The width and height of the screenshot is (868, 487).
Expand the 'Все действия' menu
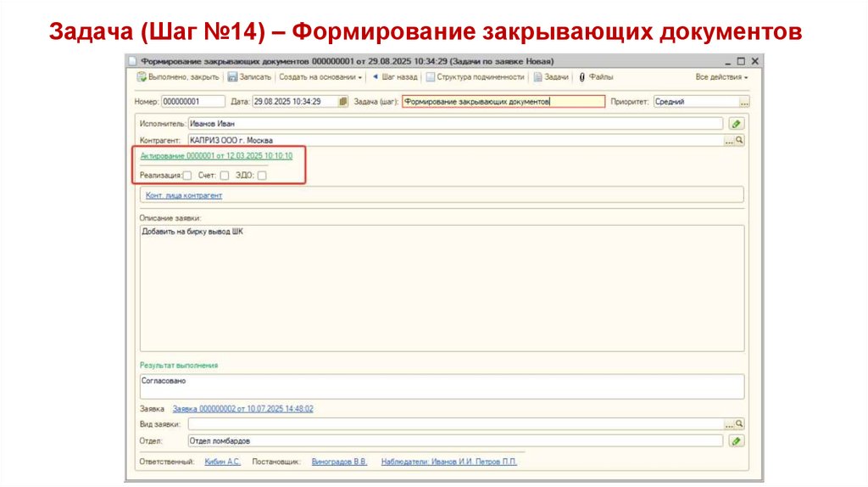(x=721, y=77)
